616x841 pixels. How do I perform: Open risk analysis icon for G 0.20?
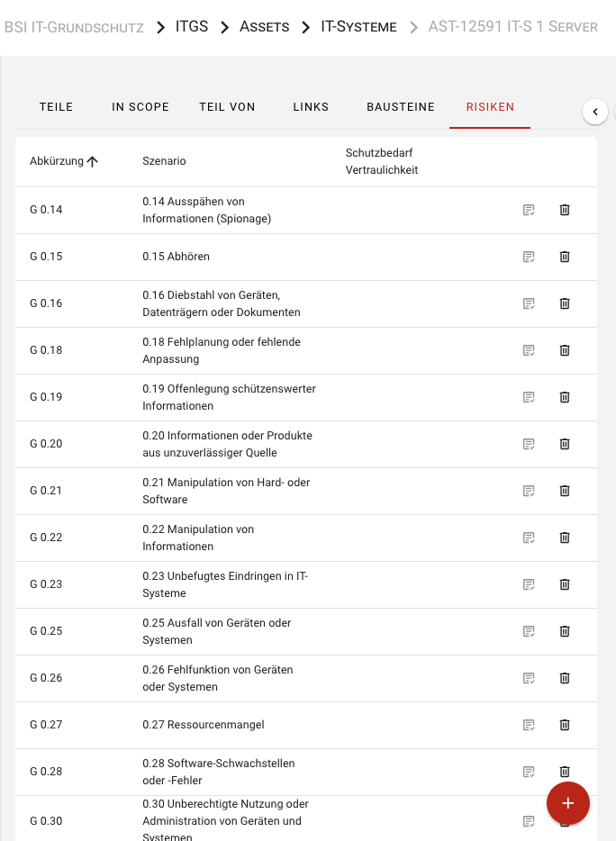pyautogui.click(x=529, y=444)
